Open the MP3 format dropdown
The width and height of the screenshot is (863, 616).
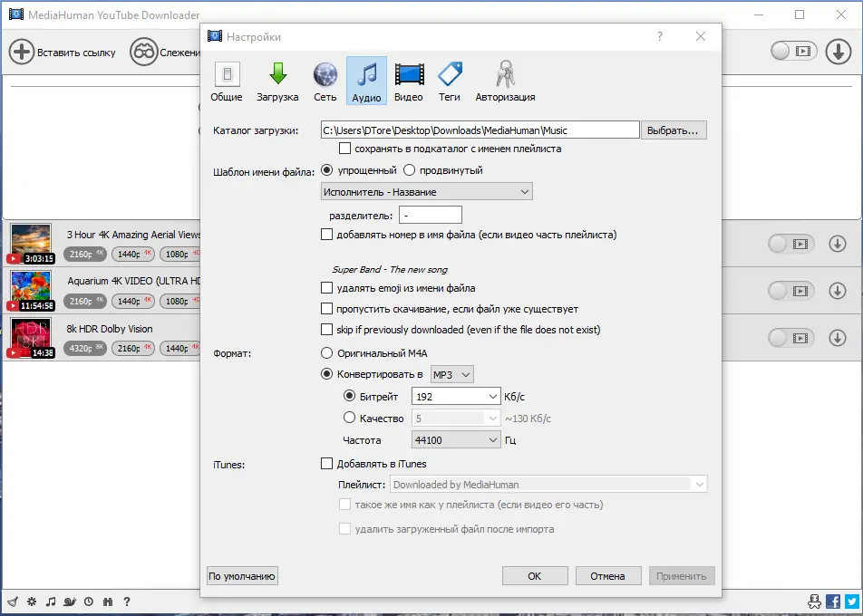point(451,374)
